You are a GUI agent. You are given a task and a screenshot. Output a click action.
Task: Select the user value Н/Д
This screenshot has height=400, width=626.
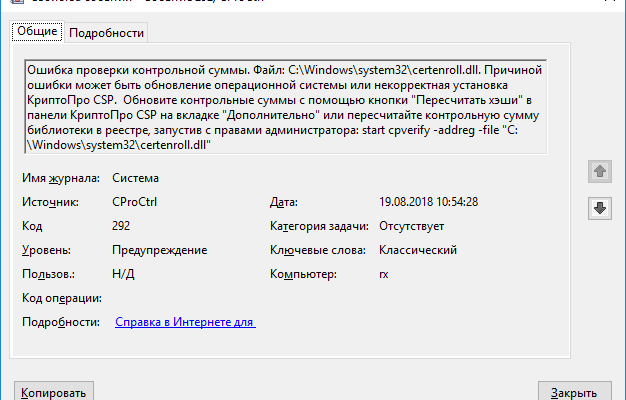(x=123, y=274)
